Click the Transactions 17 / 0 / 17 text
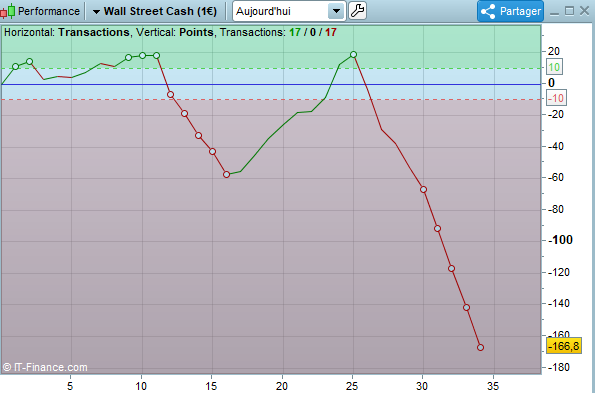 click(278, 32)
